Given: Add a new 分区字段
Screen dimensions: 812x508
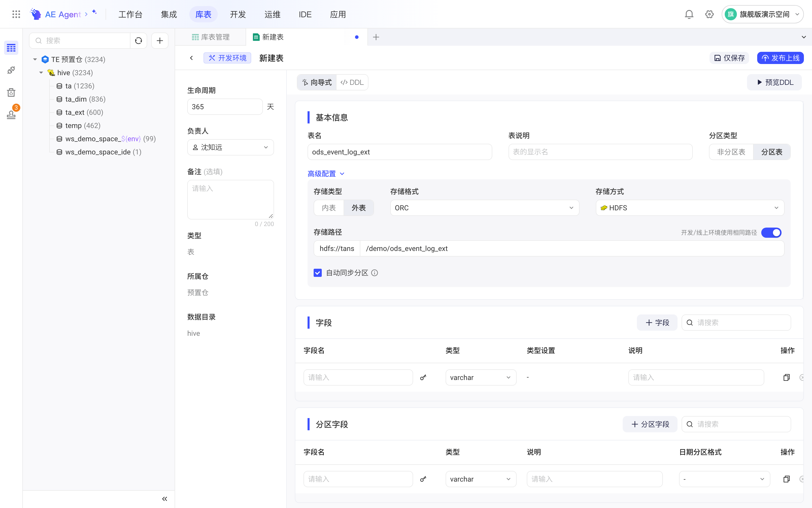Looking at the screenshot, I should pyautogui.click(x=650, y=424).
